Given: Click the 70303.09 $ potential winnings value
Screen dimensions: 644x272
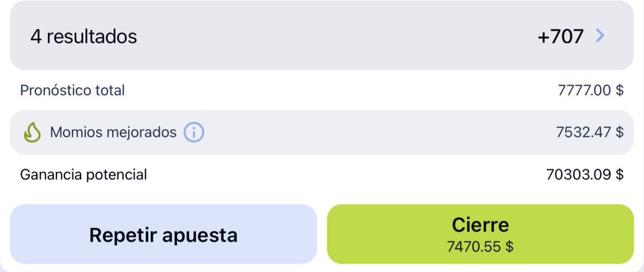Looking at the screenshot, I should (x=585, y=174).
